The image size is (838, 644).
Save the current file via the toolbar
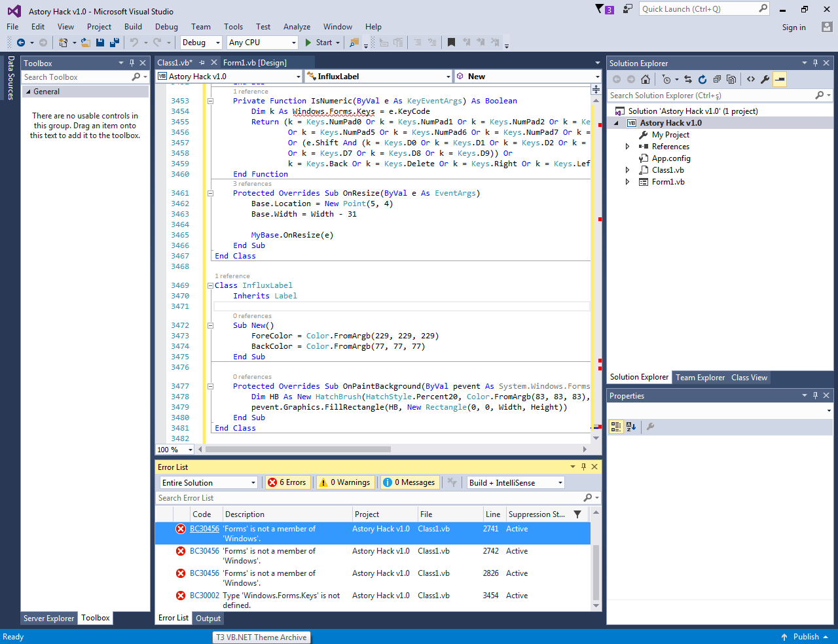(x=100, y=43)
